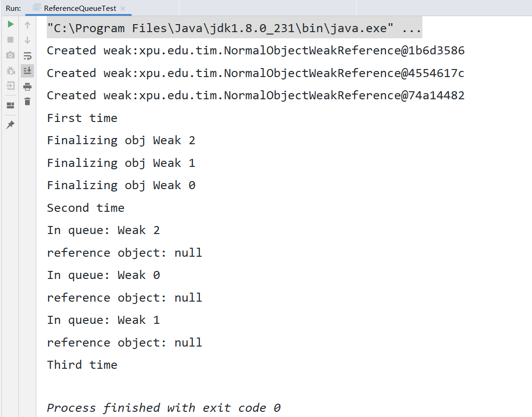532x417 pixels.
Task: Select the ReferenceQueueTest run tab
Action: point(79,9)
